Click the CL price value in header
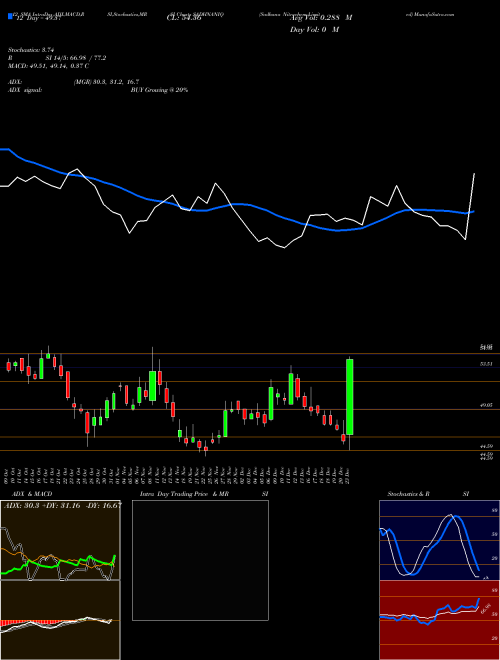Viewport: 500px width, 660px height. pos(184,18)
